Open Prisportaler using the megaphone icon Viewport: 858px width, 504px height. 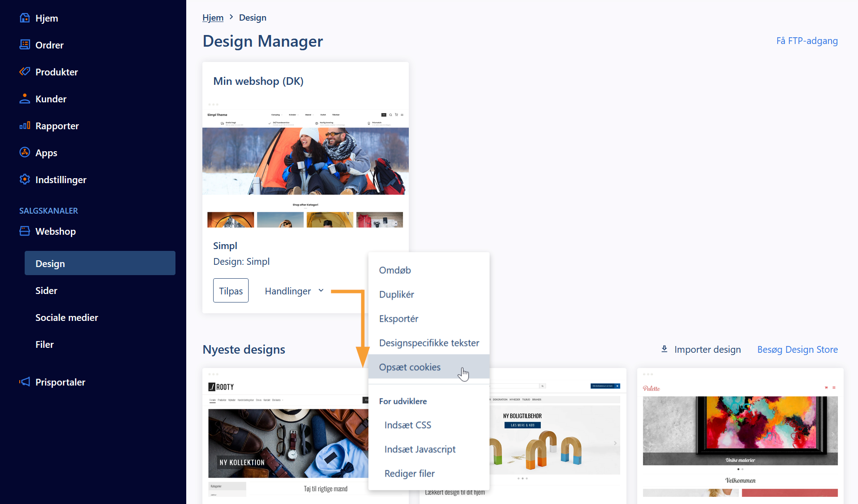pyautogui.click(x=25, y=381)
